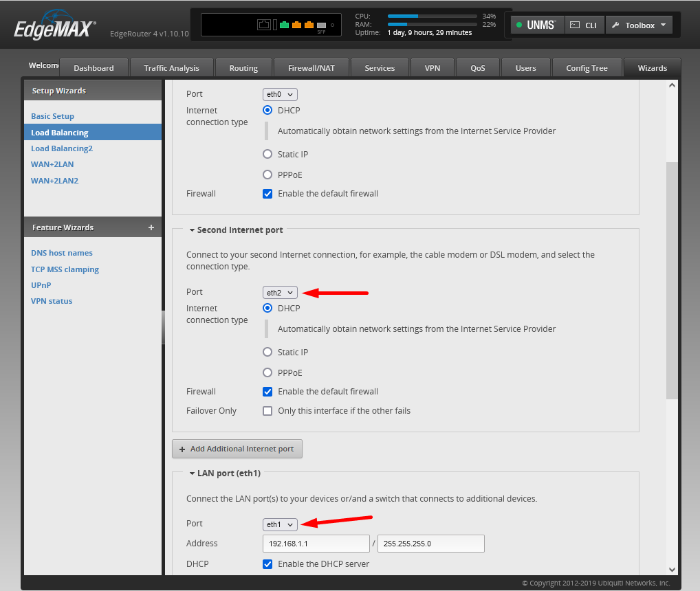Go to the Config Tree tab
Image resolution: width=700 pixels, height=591 pixels.
tap(587, 68)
